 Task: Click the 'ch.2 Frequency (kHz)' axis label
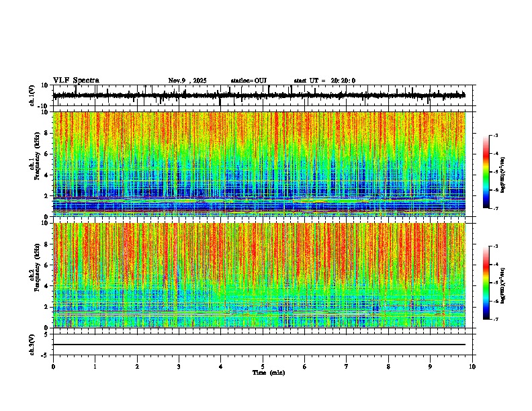pos(35,267)
